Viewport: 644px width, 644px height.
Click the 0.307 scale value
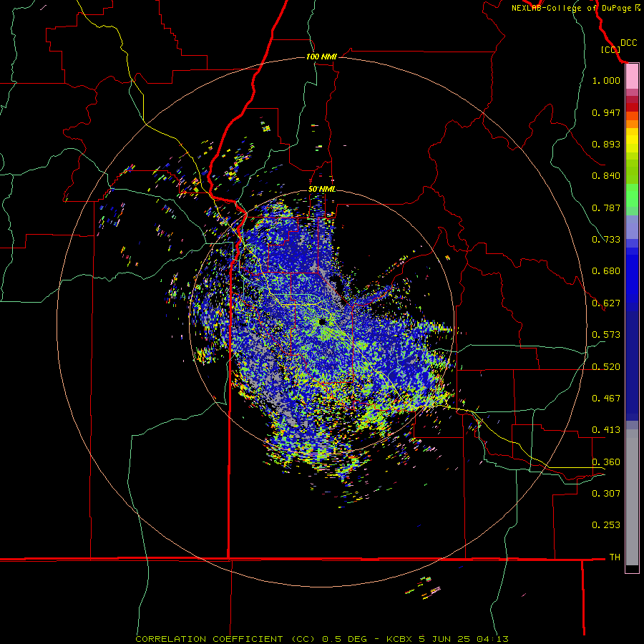click(606, 494)
